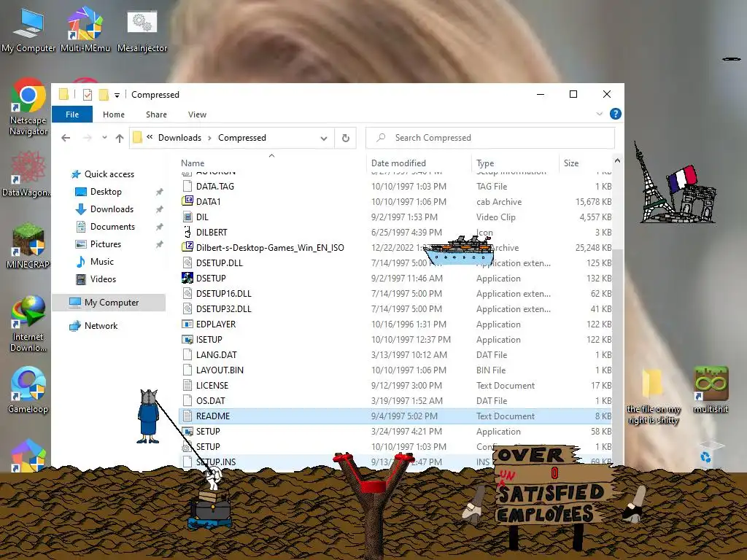
Task: Launch Gameloop desktop shortcut
Action: coord(28,391)
